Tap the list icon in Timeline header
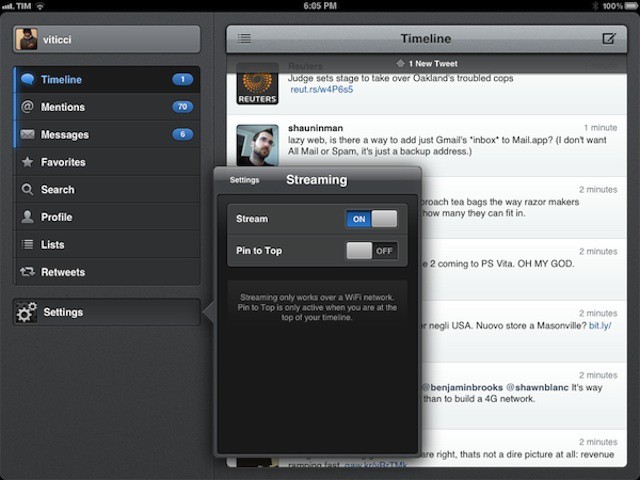640x480 pixels. click(244, 39)
